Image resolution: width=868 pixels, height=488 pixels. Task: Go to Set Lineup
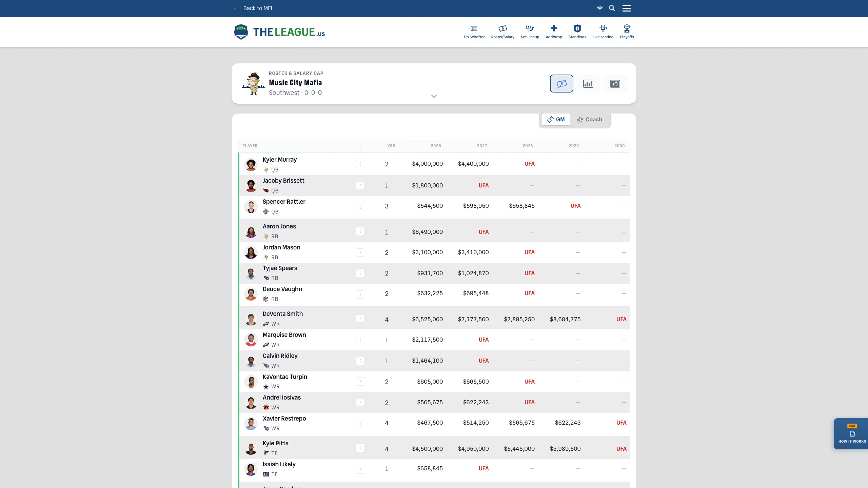[530, 32]
